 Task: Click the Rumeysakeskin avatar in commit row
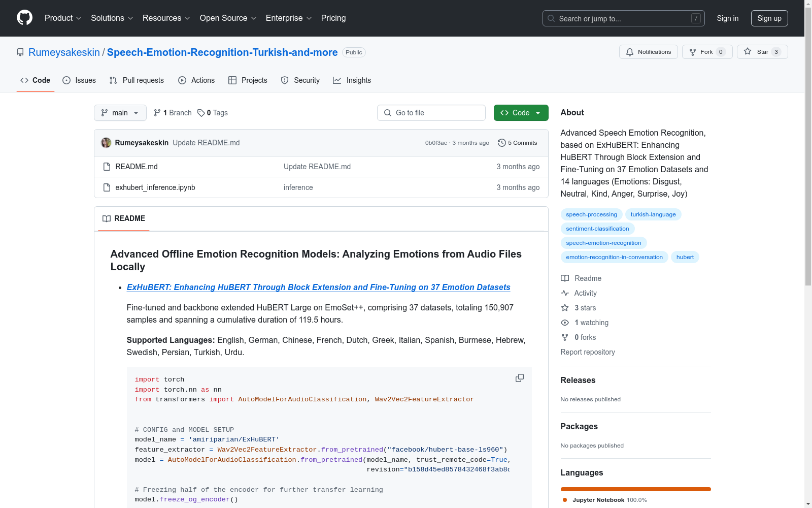coord(106,143)
